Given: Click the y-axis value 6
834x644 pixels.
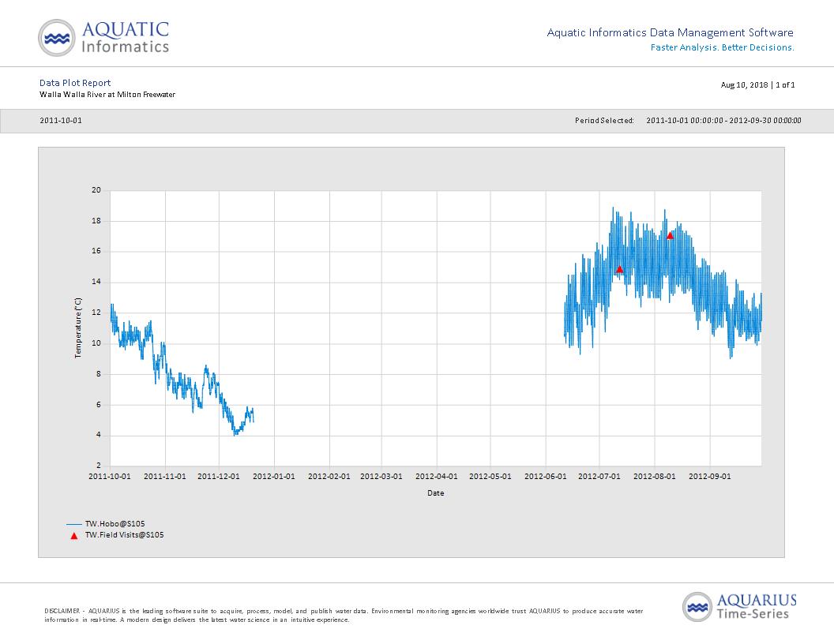Looking at the screenshot, I should click(99, 405).
